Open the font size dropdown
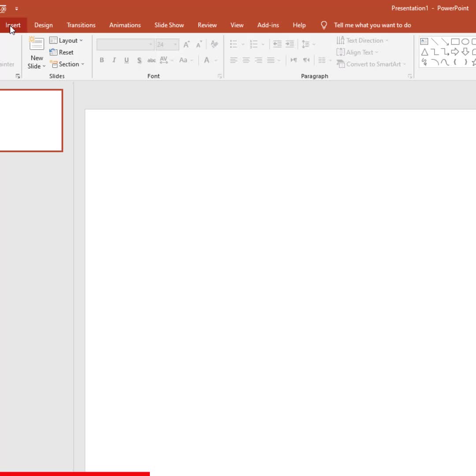The image size is (476, 476). coord(175,45)
